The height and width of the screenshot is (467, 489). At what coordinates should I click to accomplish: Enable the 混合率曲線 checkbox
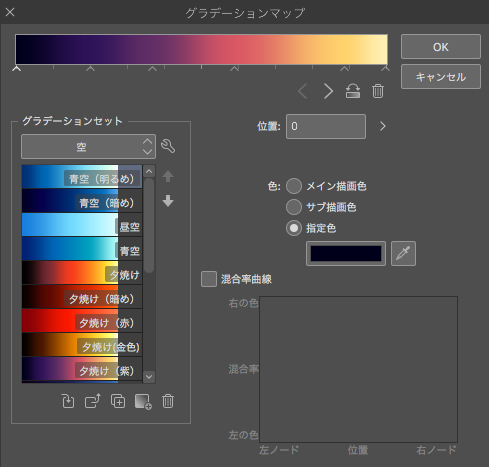click(x=209, y=279)
